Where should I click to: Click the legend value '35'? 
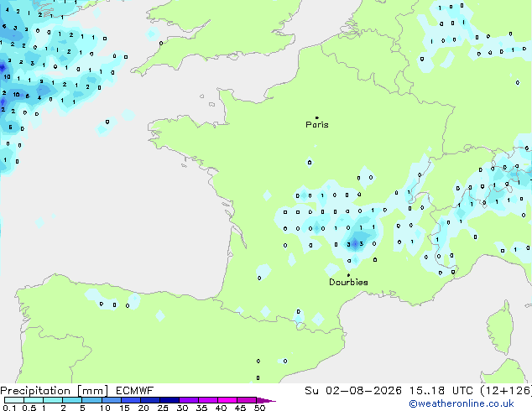coord(201,408)
